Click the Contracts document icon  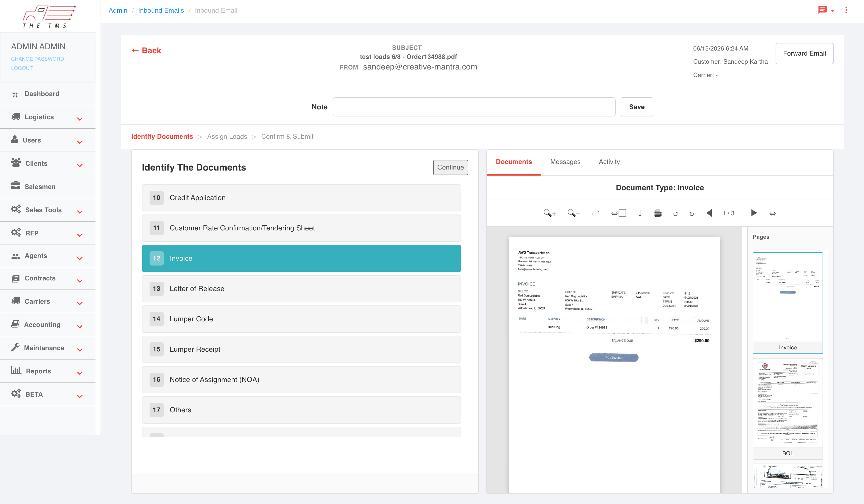point(16,278)
